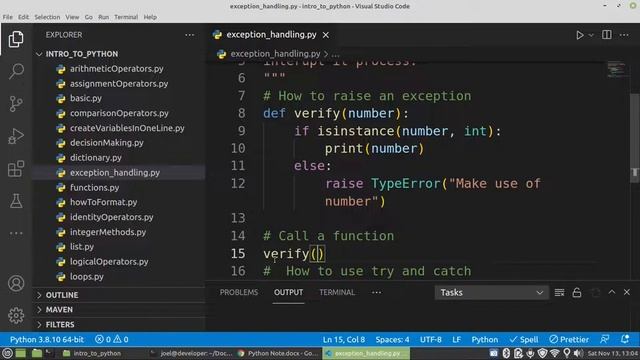Select Python language mode in status bar
The image size is (640, 360).
(484, 340)
